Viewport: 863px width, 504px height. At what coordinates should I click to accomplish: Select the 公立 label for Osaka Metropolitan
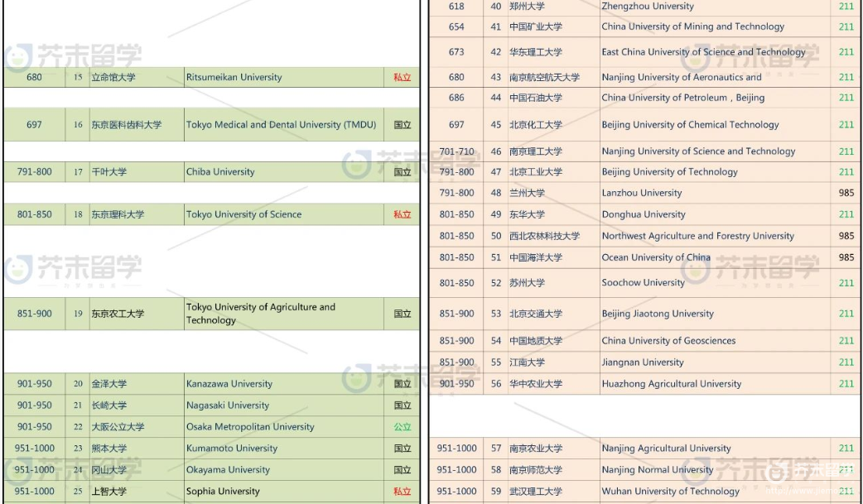point(403,426)
